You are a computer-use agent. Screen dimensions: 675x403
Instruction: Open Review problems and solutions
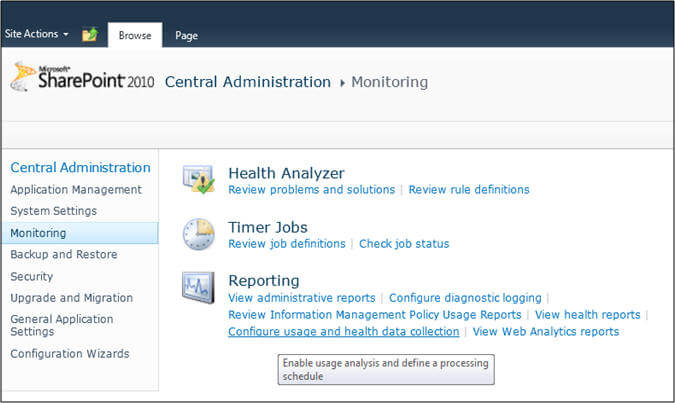(312, 190)
